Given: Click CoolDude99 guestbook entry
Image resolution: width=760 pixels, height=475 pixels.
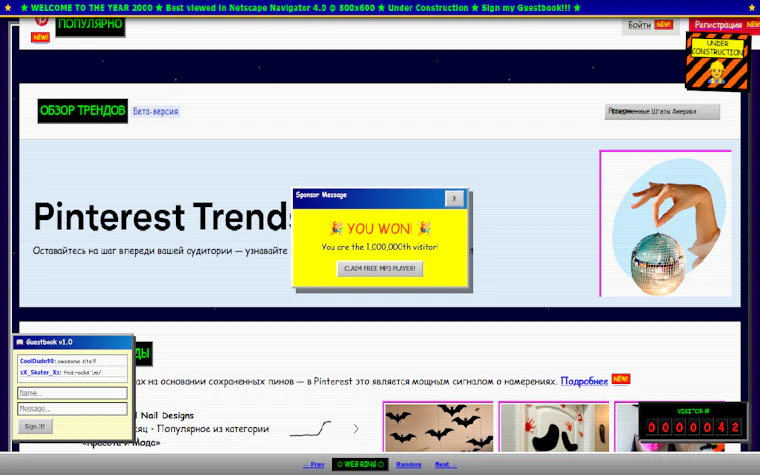Looking at the screenshot, I should [x=72, y=361].
